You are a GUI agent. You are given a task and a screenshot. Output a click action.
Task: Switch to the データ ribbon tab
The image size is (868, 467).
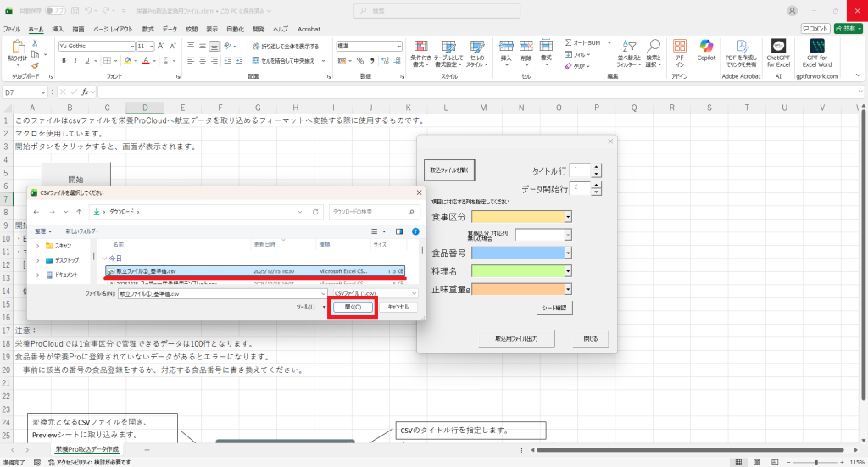tap(170, 29)
